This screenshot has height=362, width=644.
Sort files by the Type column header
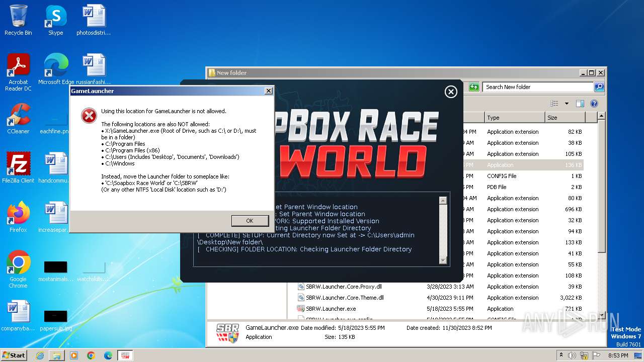(514, 118)
